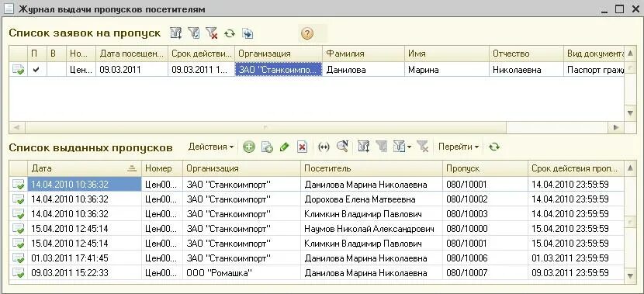Viewport: 644px width, 294px height.
Task: Select pass number 080/10007
Action: click(485, 273)
